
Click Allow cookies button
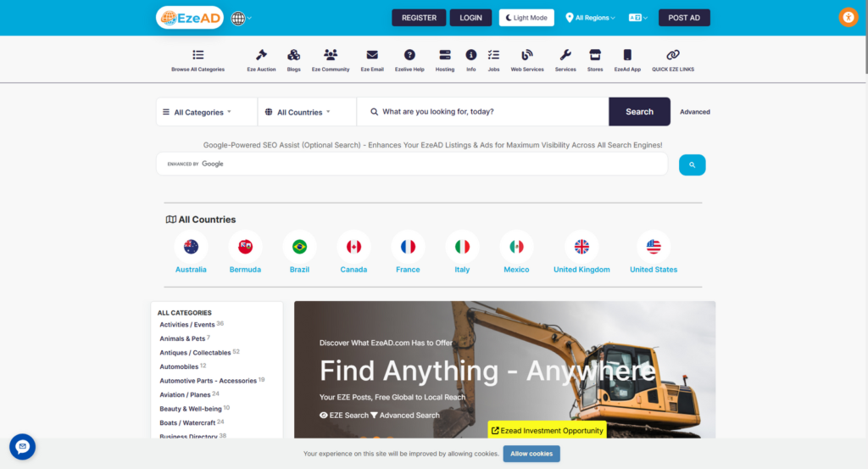pyautogui.click(x=531, y=454)
